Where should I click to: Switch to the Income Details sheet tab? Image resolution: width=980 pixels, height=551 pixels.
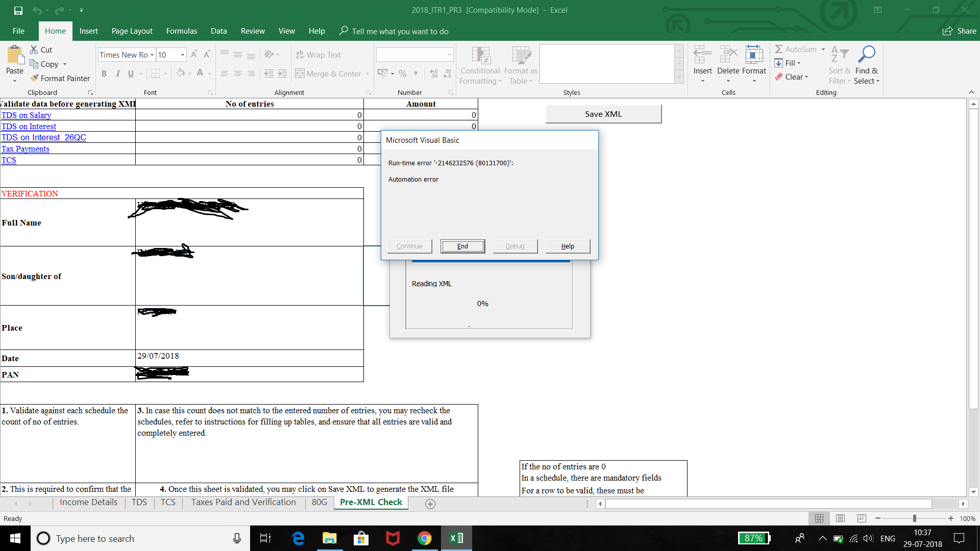pyautogui.click(x=88, y=503)
